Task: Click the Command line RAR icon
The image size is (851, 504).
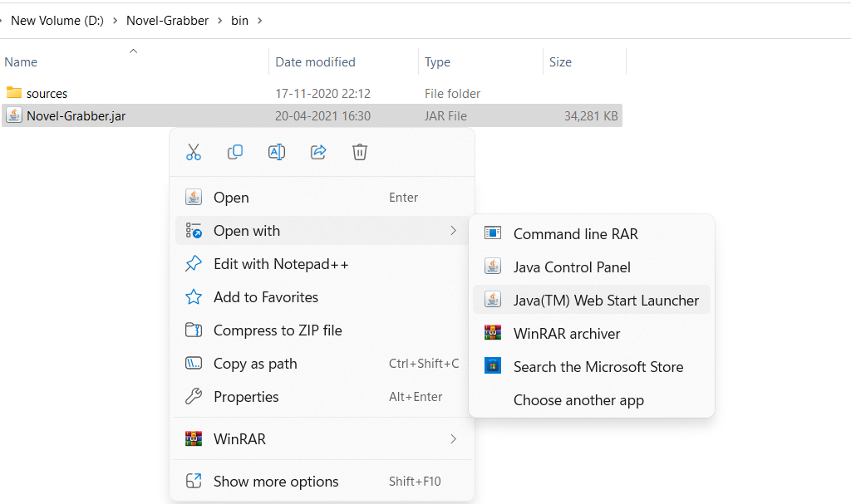Action: [493, 233]
